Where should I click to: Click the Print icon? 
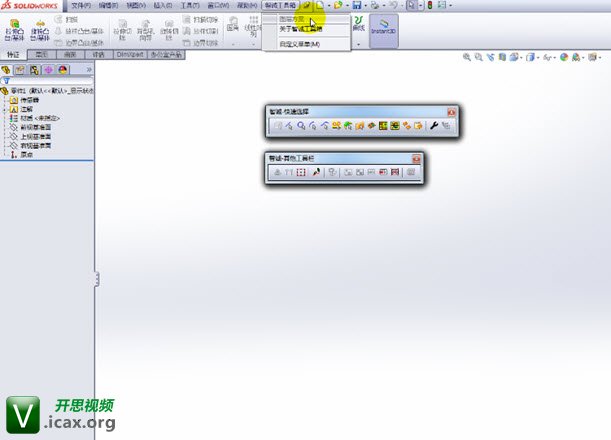click(374, 5)
